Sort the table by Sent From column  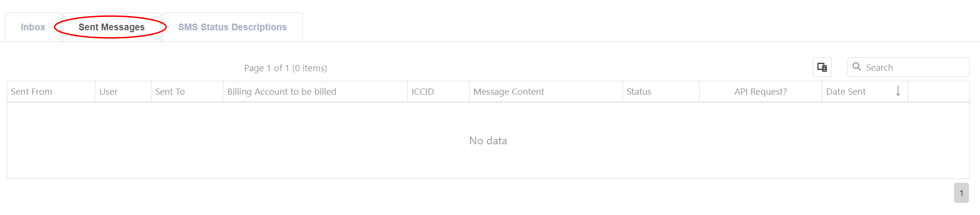coord(32,91)
